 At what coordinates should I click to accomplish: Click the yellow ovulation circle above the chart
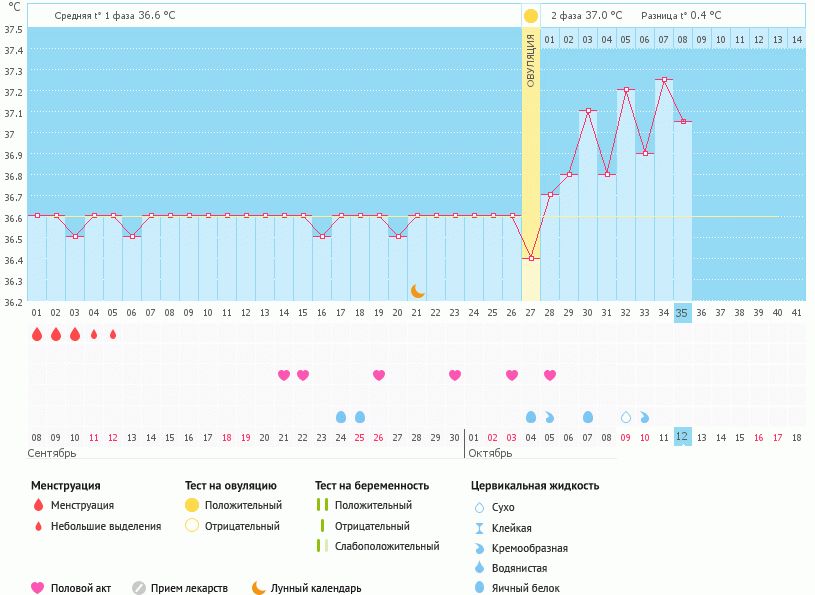pos(530,16)
